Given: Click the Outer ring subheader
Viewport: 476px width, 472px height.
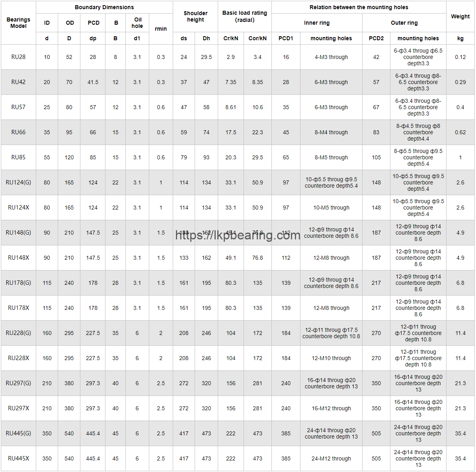Looking at the screenshot, I should pos(404,23).
